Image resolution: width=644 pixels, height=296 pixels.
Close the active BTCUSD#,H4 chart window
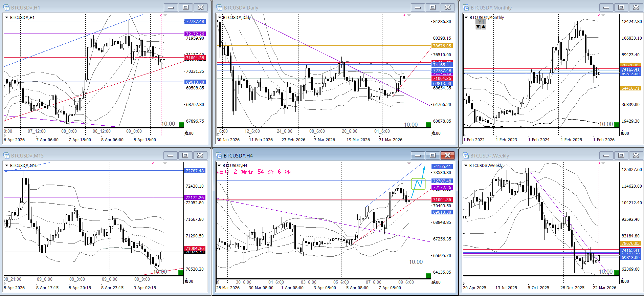[447, 155]
